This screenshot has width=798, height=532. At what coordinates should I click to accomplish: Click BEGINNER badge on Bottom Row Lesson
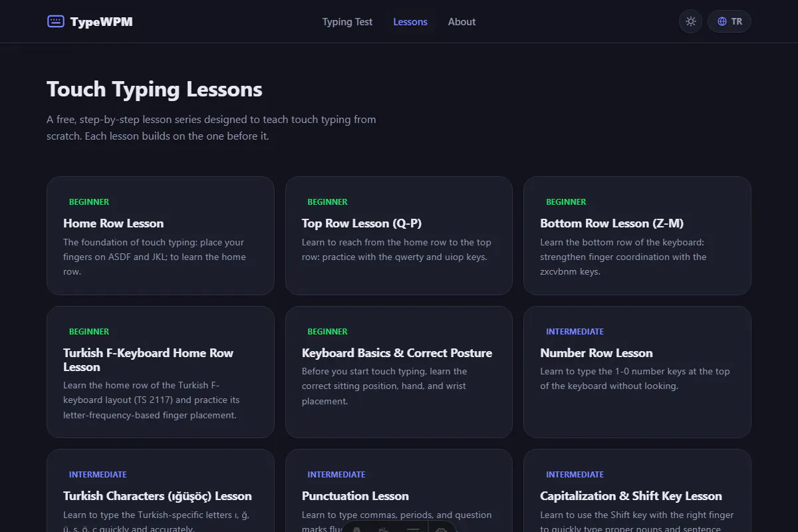click(x=566, y=201)
